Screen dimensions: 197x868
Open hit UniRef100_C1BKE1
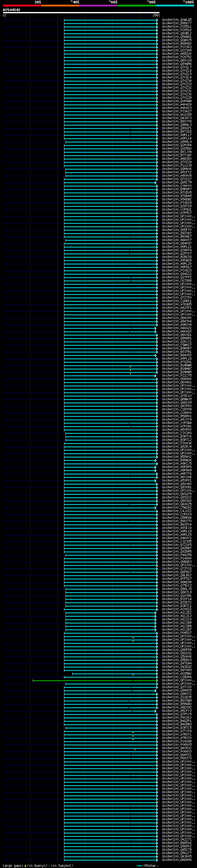click(177, 301)
